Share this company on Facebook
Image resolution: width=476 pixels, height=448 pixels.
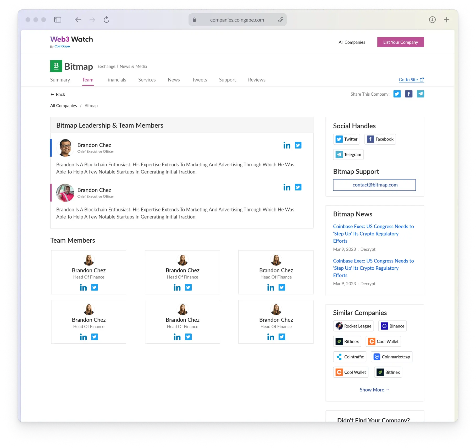pyautogui.click(x=409, y=94)
